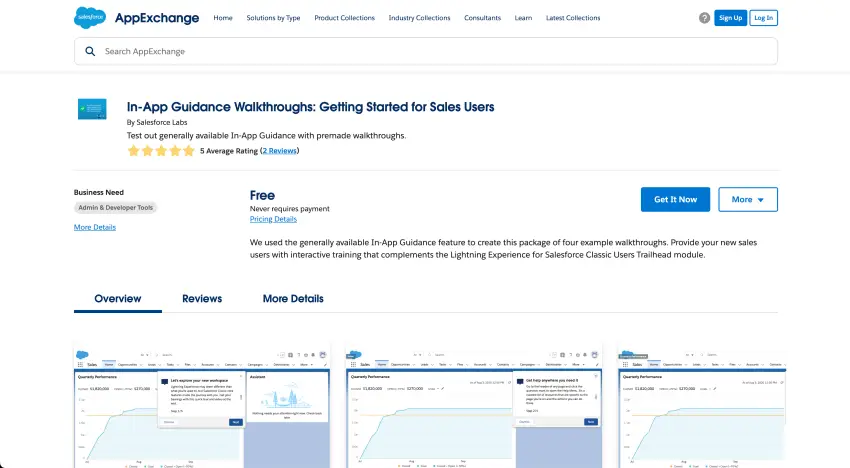The image size is (850, 468).
Task: Open the Pricing Details link
Action: coord(273,219)
